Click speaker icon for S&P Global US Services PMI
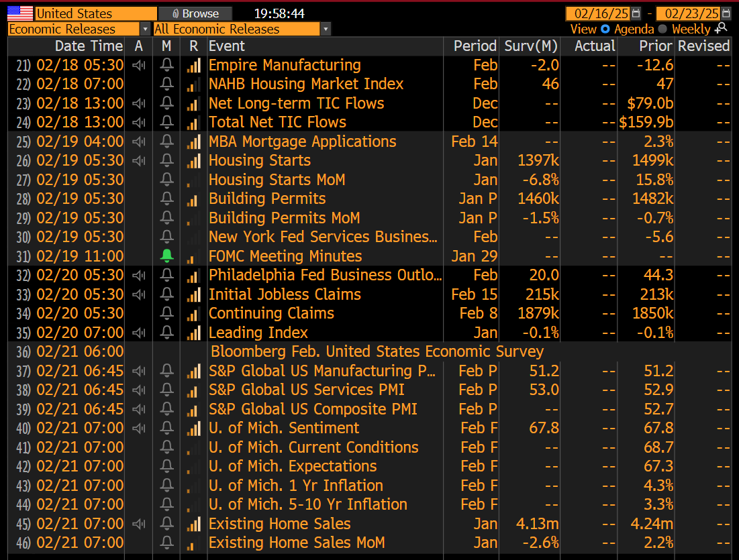The width and height of the screenshot is (739, 560). tap(138, 390)
